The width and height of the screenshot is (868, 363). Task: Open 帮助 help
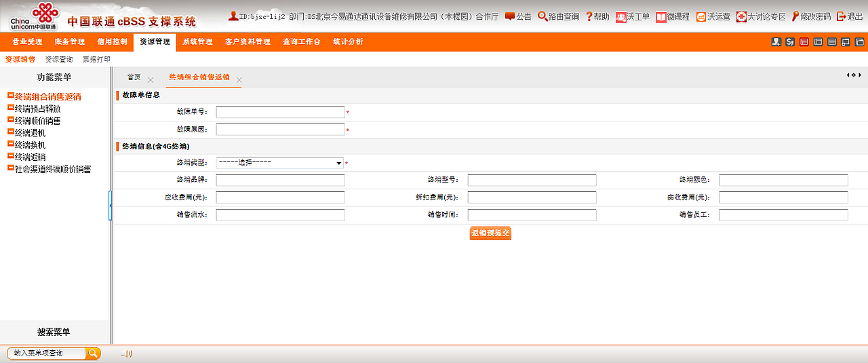[x=597, y=16]
